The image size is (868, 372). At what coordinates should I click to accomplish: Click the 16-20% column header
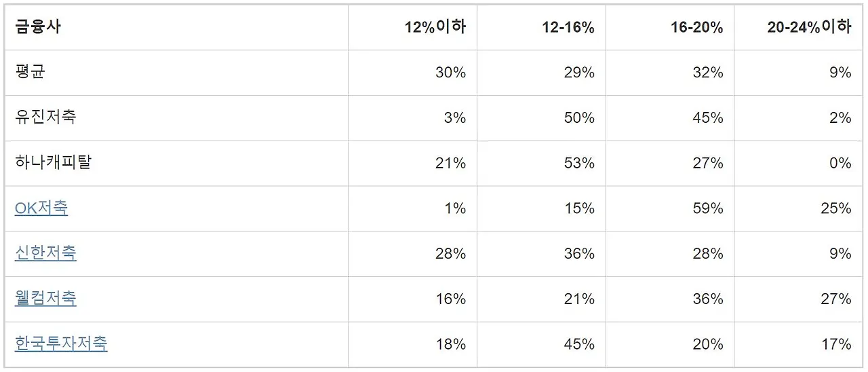pos(696,27)
